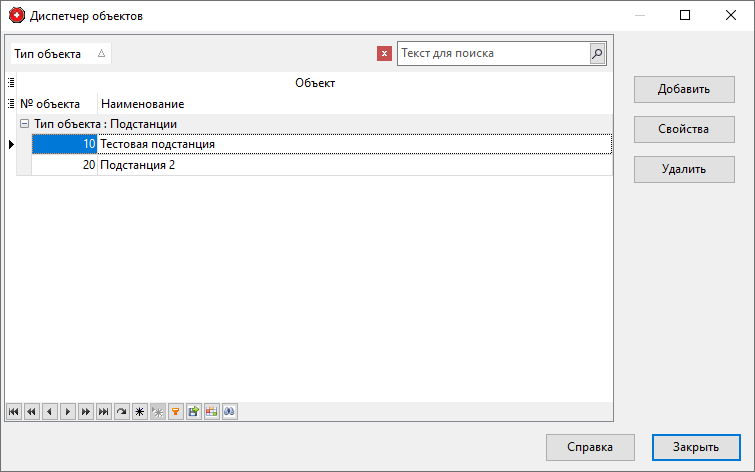
Task: Click the Объект band header
Action: click(x=315, y=83)
